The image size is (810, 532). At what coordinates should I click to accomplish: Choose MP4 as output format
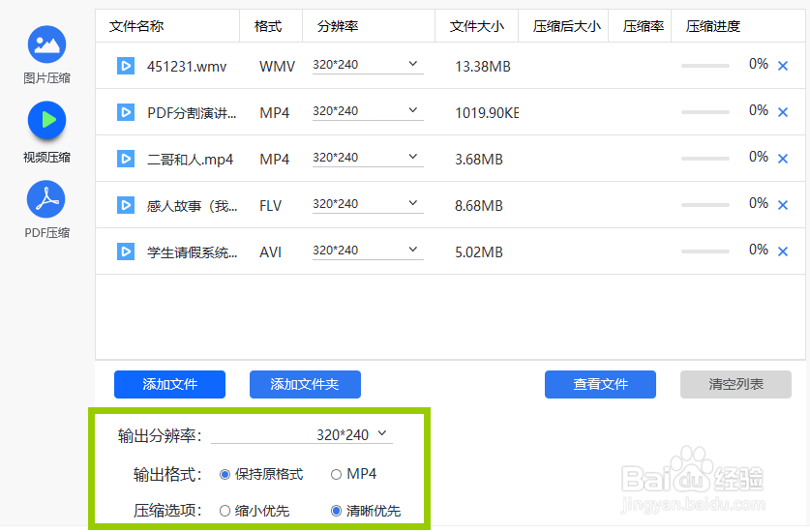(336, 474)
